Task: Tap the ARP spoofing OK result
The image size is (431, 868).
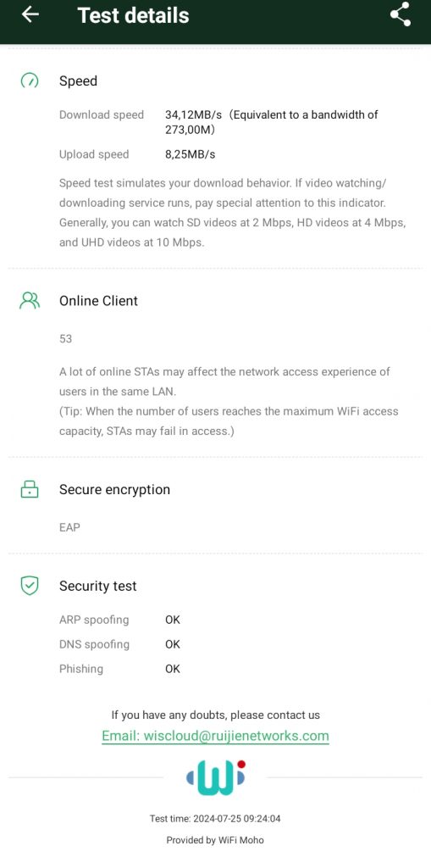Action: (x=173, y=620)
